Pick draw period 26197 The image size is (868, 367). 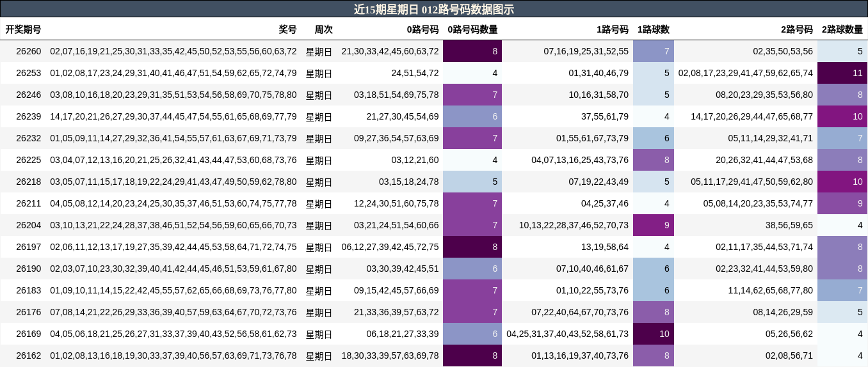point(28,247)
